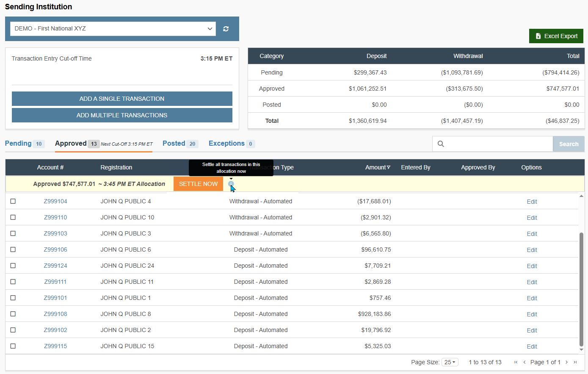Viewport: 588px width, 374px height.
Task: Click the Approved total $747,577.01 cell
Action: tap(563, 89)
